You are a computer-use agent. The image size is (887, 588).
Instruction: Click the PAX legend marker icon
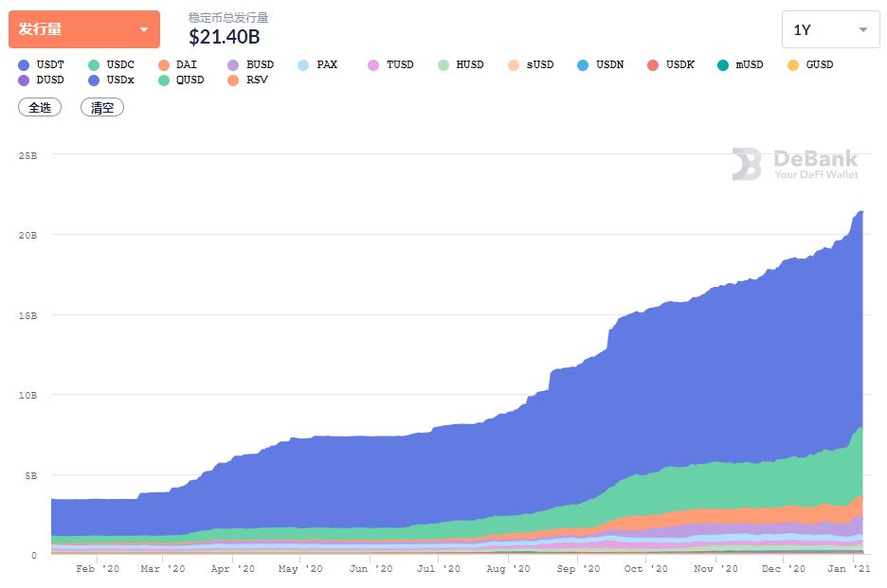(x=303, y=65)
